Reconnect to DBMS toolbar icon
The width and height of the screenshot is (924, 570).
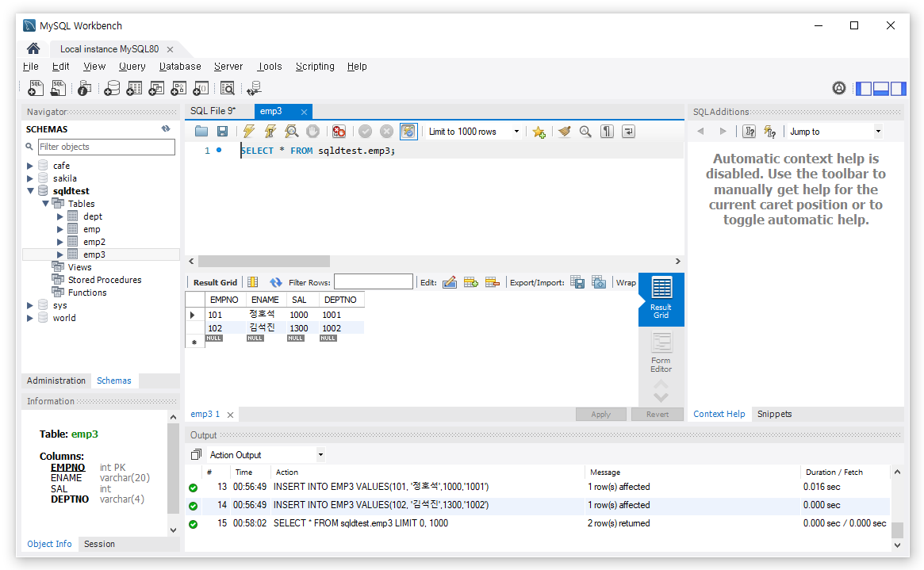coord(254,88)
